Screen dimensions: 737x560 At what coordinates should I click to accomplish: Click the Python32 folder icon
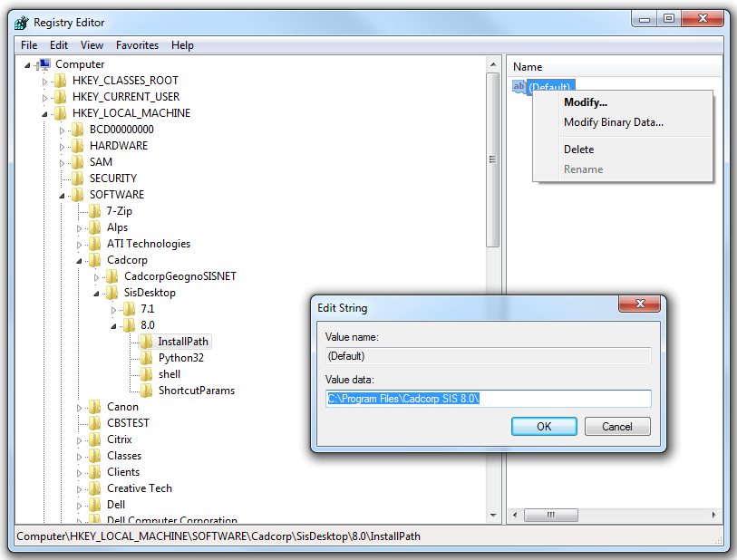click(147, 358)
